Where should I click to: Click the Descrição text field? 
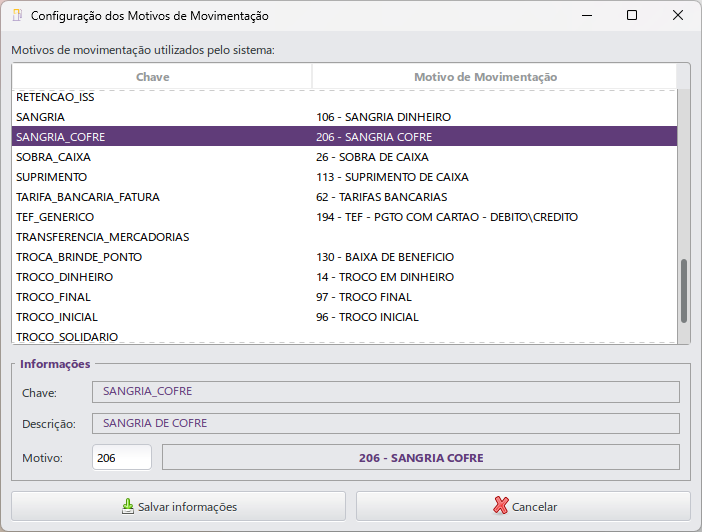(385, 423)
